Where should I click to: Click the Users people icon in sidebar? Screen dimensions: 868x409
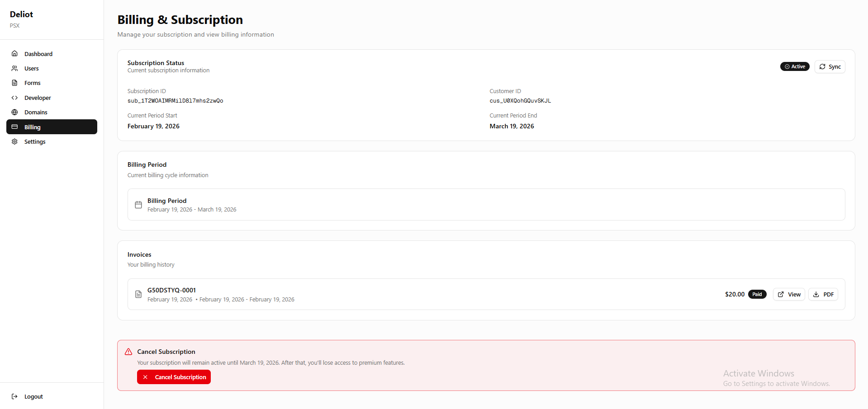(x=14, y=68)
